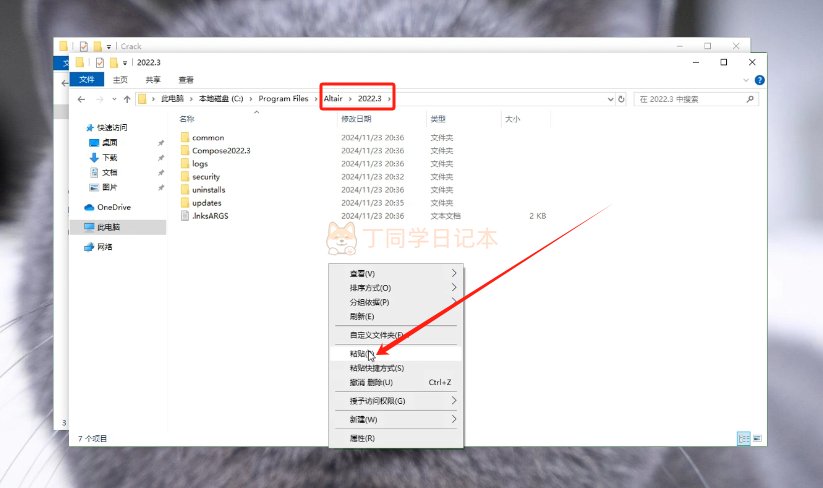
Task: Open the File ribbon tab
Action: (x=87, y=80)
